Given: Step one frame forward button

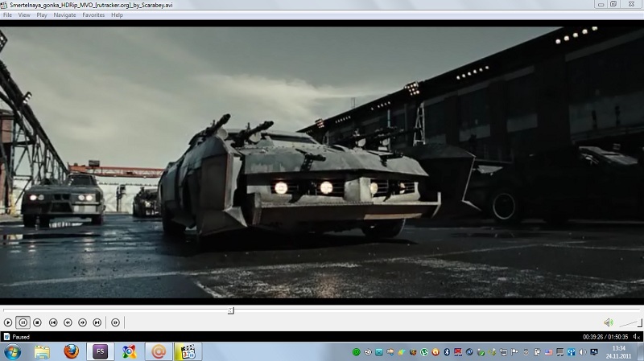Looking at the screenshot, I should tap(115, 322).
